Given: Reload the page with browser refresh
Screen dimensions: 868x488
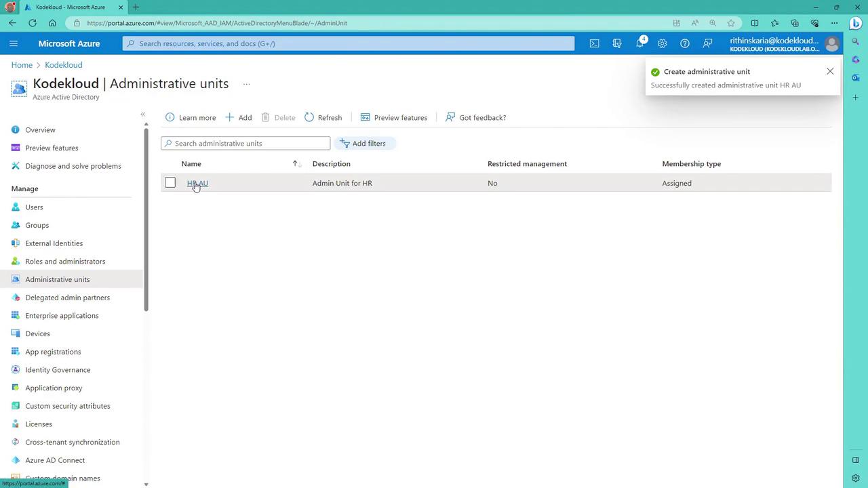Looking at the screenshot, I should pos(33,23).
